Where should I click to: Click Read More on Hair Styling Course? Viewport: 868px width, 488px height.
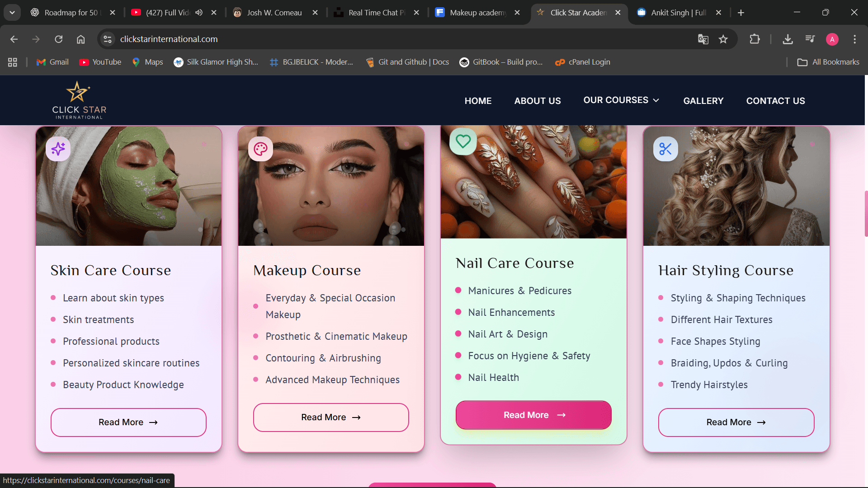click(736, 422)
